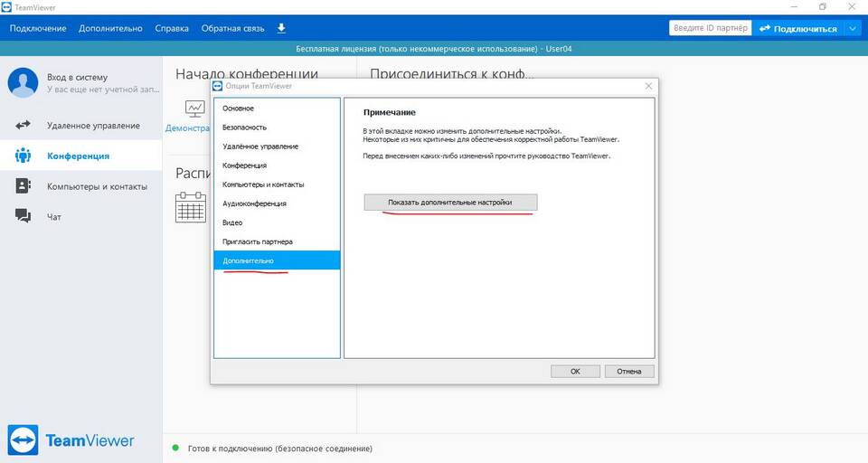Click the Примечание heading
Viewport: 868px width, 463px height.
389,112
